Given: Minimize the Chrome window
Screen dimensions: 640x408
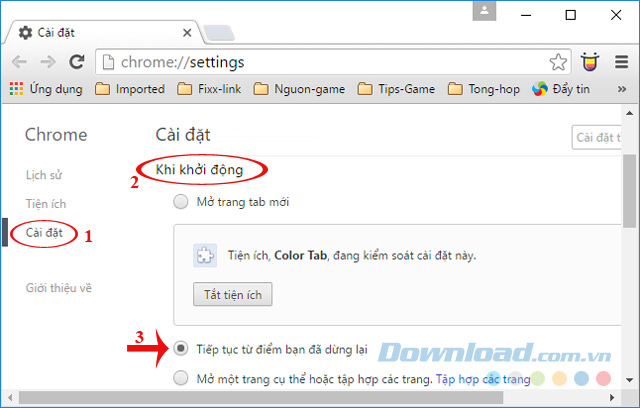Looking at the screenshot, I should pyautogui.click(x=526, y=16).
